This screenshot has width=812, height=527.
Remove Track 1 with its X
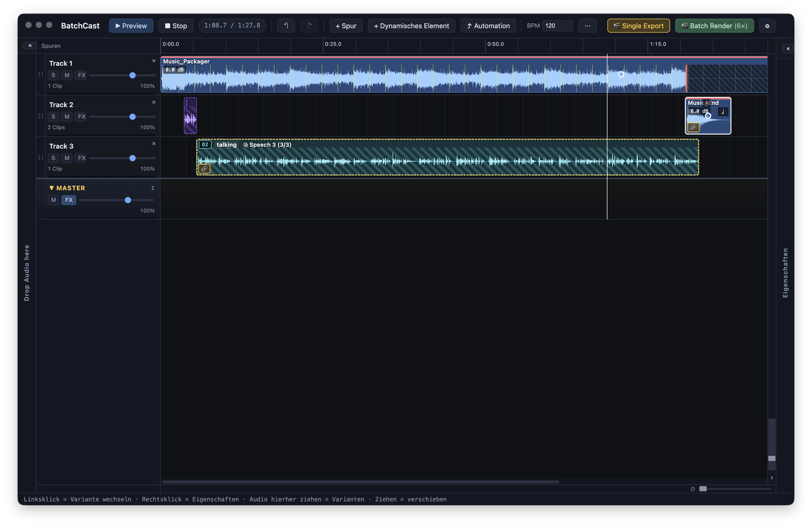click(x=154, y=61)
